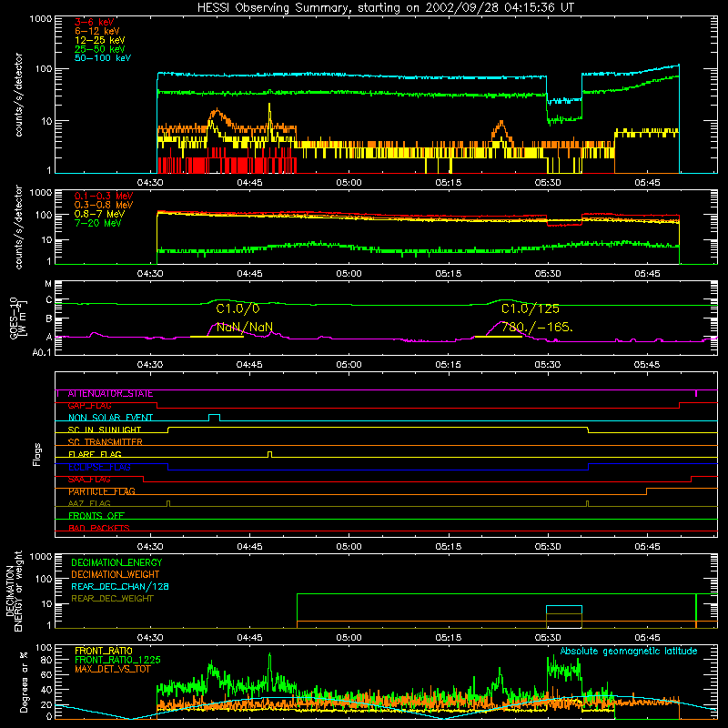Click the FLARE_FLAG pulse on the yellow line
Screen dimensions: 728x728
270,454
